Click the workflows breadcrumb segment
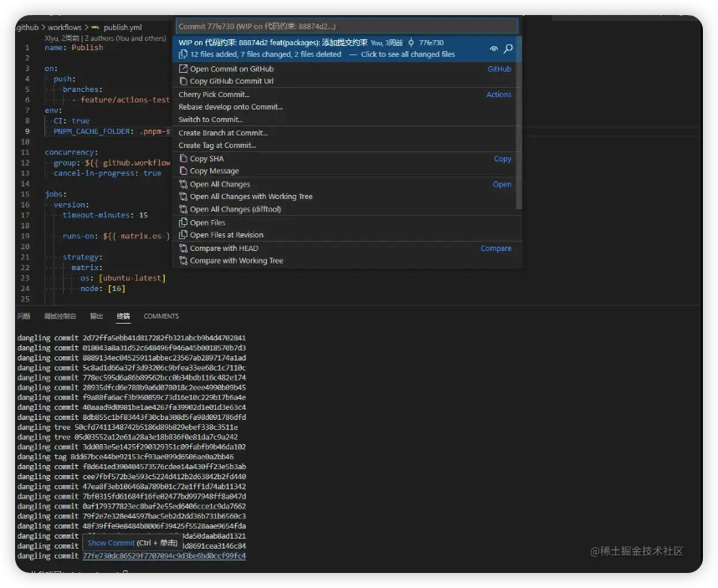 click(x=64, y=28)
